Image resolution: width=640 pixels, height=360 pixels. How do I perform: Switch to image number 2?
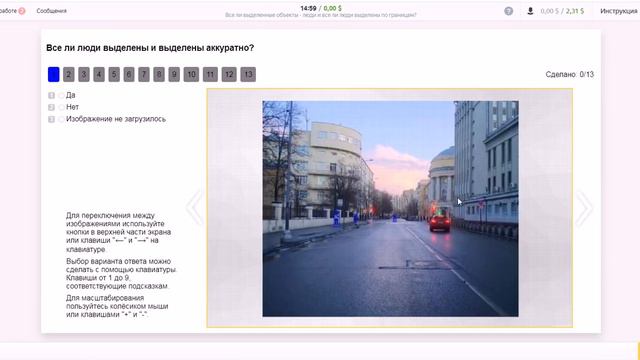point(69,74)
